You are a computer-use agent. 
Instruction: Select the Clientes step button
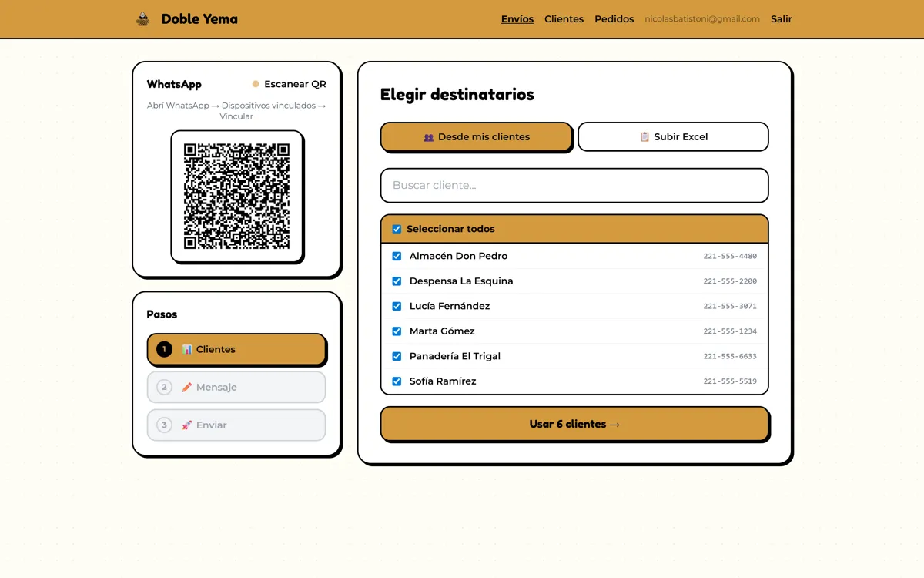[x=236, y=349]
